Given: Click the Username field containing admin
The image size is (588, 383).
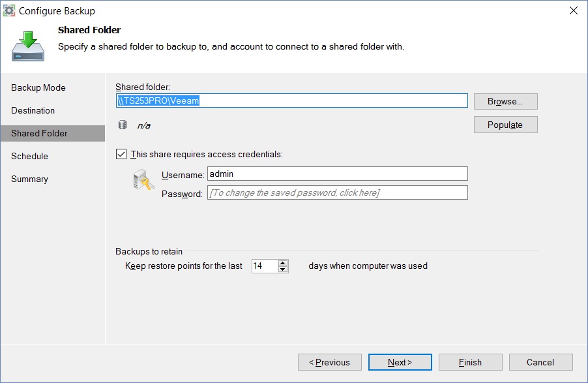Looking at the screenshot, I should [338, 174].
